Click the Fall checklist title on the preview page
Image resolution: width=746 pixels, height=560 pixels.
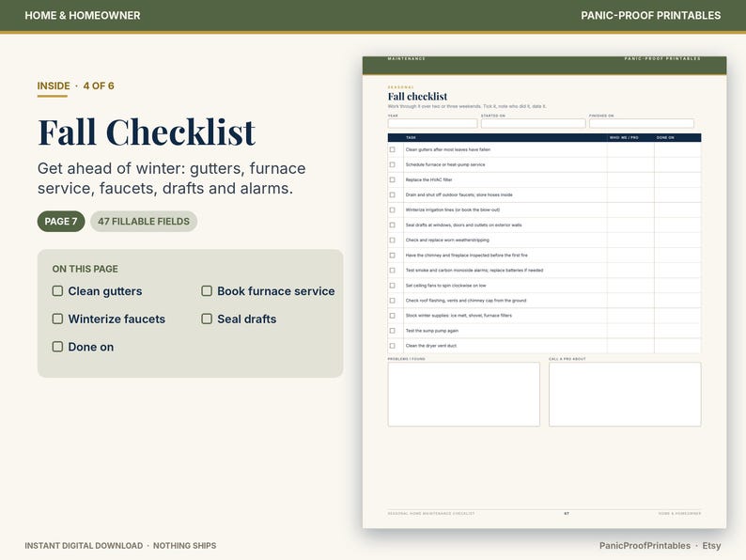(x=417, y=97)
